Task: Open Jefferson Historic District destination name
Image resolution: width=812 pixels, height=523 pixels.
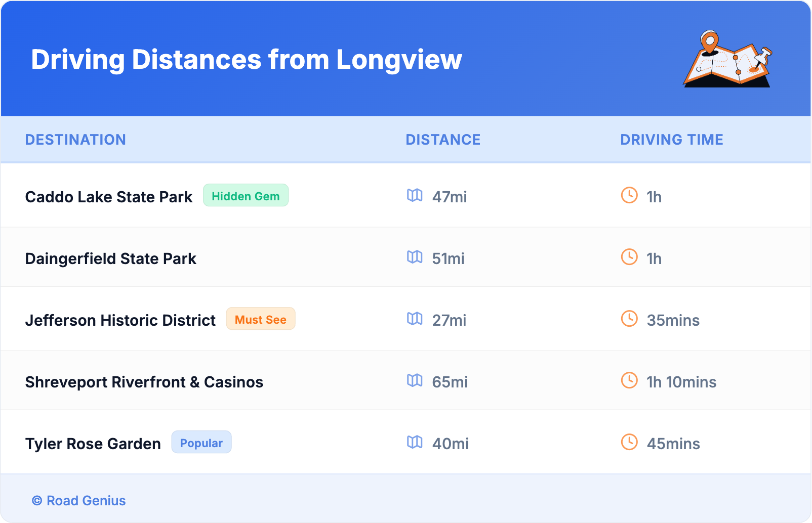Action: tap(120, 320)
